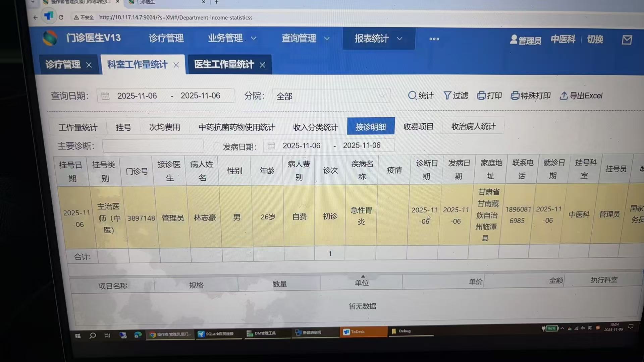Image resolution: width=644 pixels, height=362 pixels.
Task: Click the 切换 department switch link
Action: tap(595, 40)
